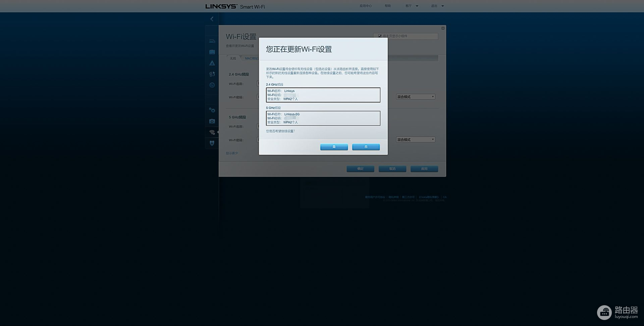Close the Wi-Fi设置 panel with the X

[x=443, y=28]
